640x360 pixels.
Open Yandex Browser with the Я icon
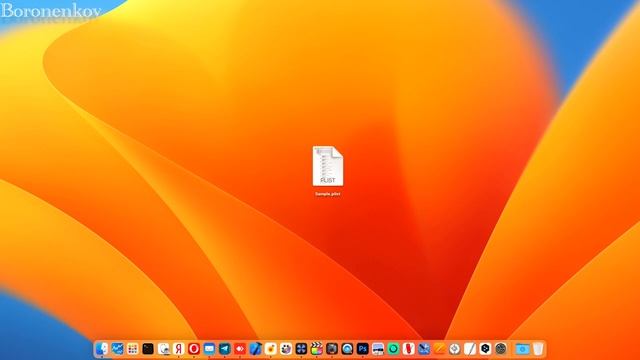178,349
